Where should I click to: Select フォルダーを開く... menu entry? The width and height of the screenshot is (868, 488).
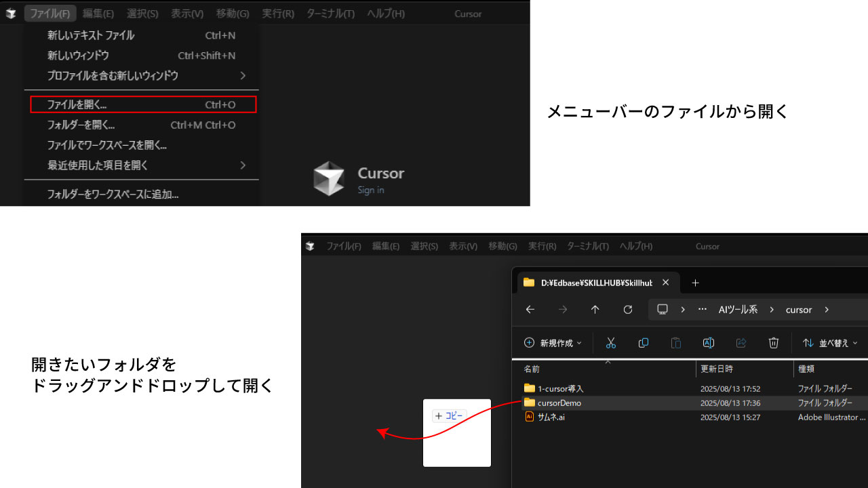(x=141, y=125)
